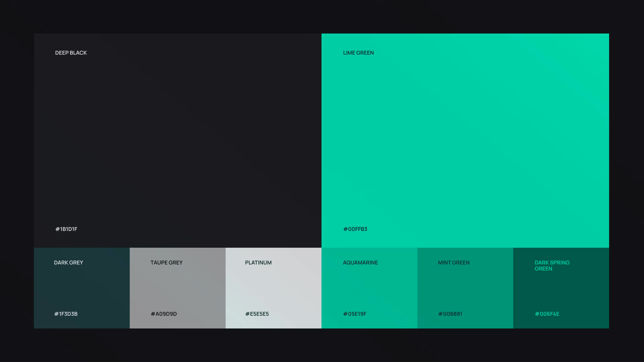
Task: Select the Aquamarine swatch
Action: (369, 288)
